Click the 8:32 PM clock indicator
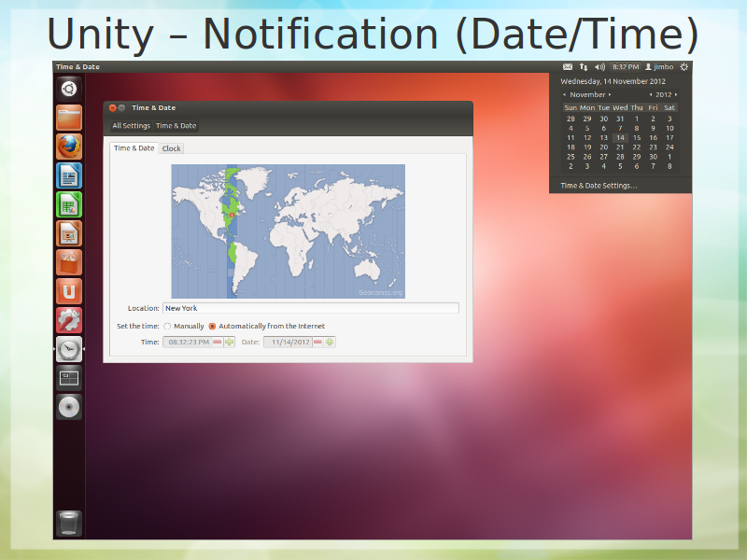Screen dimensions: 747x560 pos(626,67)
